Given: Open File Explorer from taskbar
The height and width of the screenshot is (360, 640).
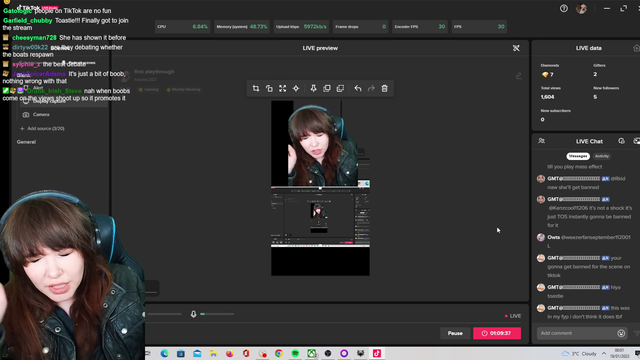Looking at the screenshot, I should (x=213, y=353).
